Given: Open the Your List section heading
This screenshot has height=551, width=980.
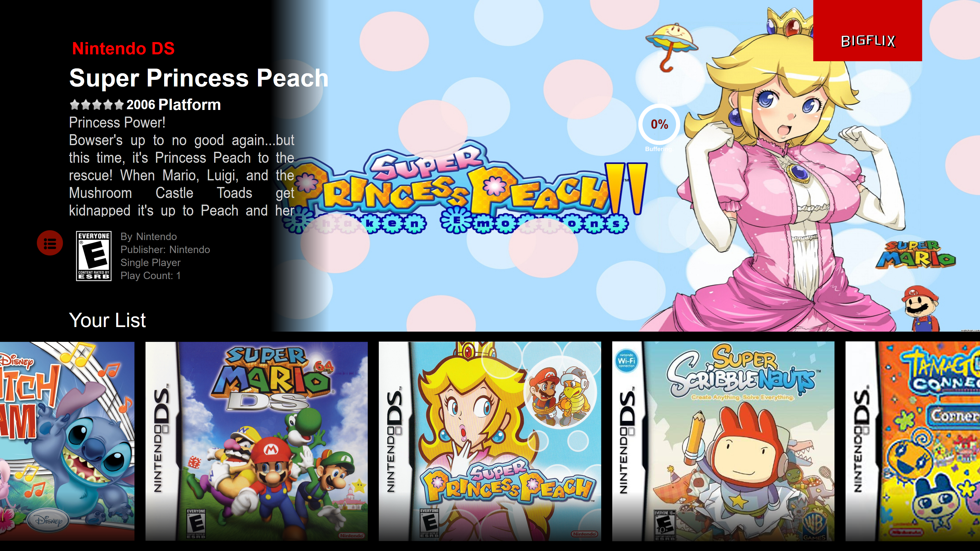Looking at the screenshot, I should pos(108,320).
